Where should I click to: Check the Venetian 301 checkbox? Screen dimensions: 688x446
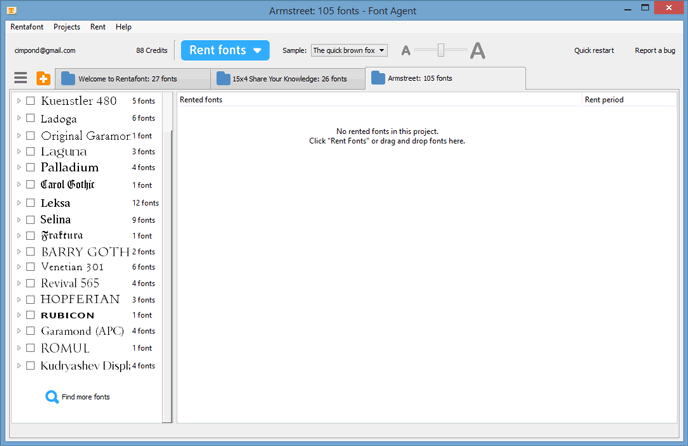point(30,267)
